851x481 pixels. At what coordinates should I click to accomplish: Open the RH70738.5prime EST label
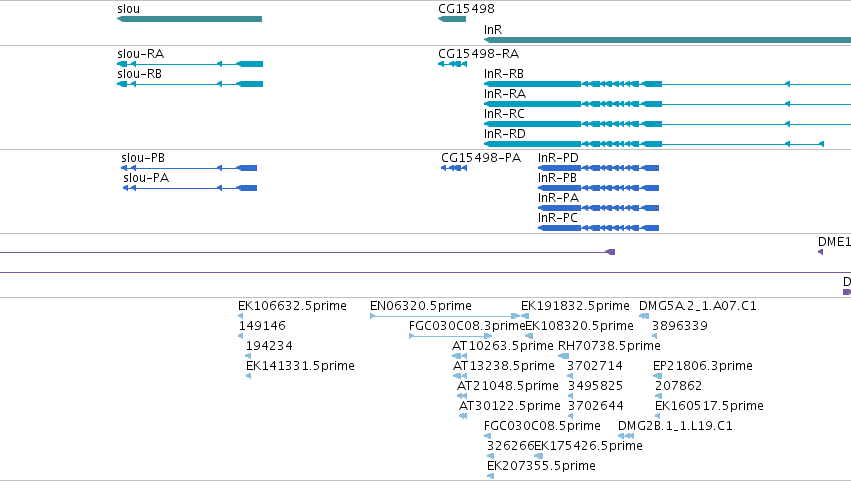609,346
